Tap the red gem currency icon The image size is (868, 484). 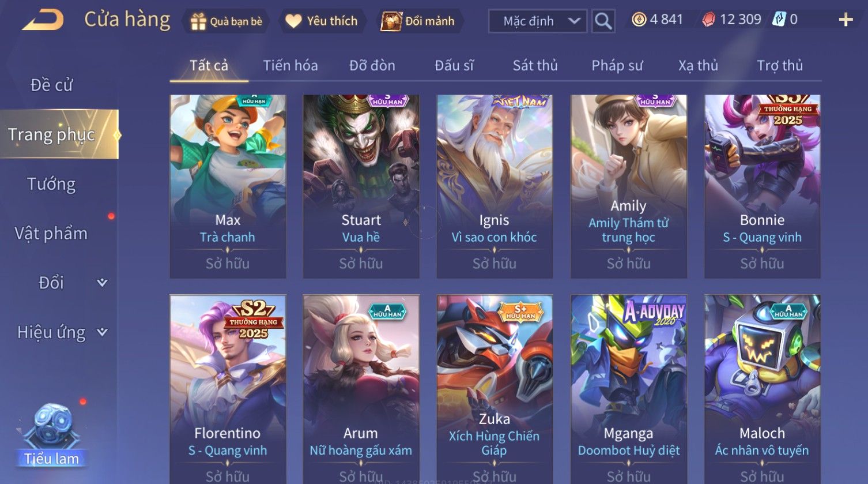pos(708,20)
